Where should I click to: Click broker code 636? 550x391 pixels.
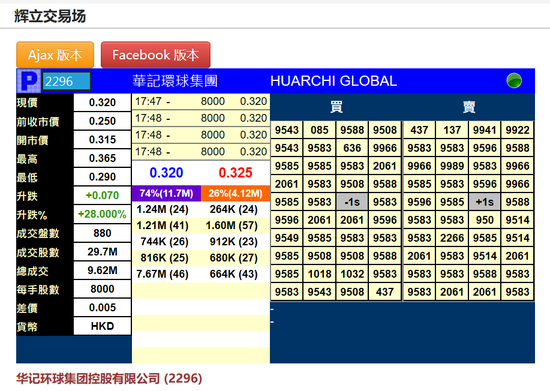coord(352,148)
